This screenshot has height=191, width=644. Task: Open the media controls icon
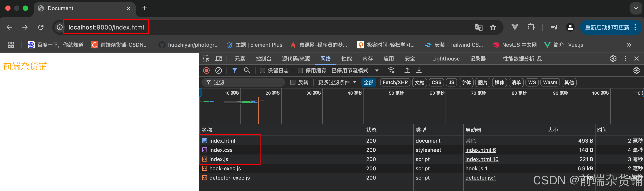(x=554, y=27)
